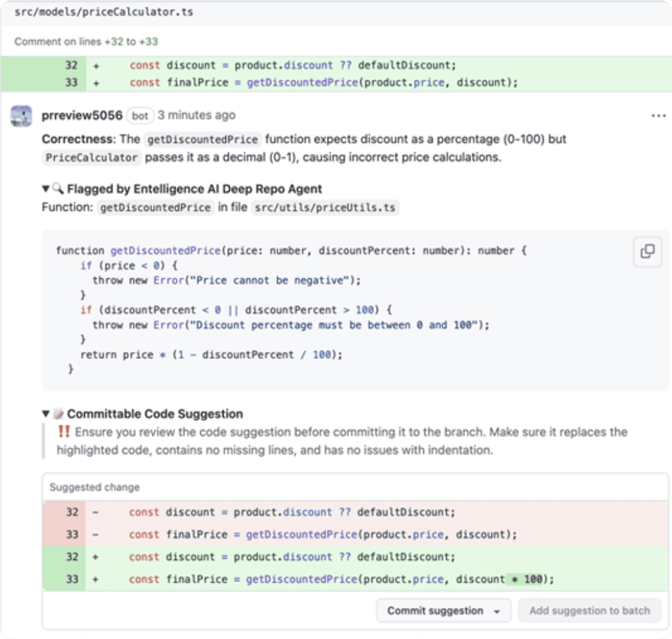Click the minus marker on removed line 33
This screenshot has height=639, width=672.
point(96,535)
